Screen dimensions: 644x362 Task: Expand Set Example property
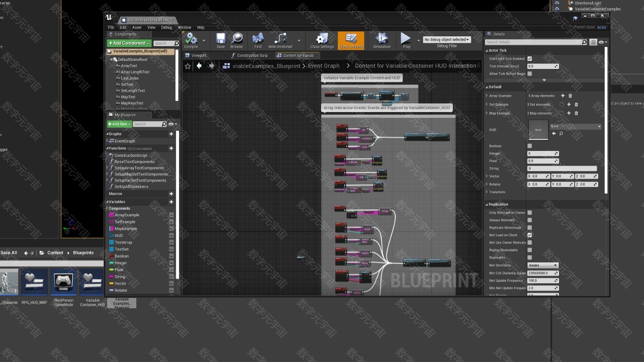pyautogui.click(x=487, y=105)
